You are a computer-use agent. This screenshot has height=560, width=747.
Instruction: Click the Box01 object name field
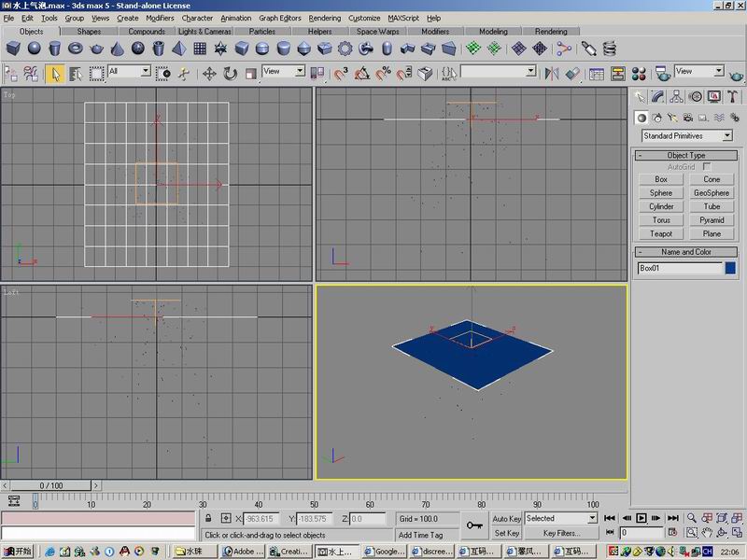tap(681, 268)
